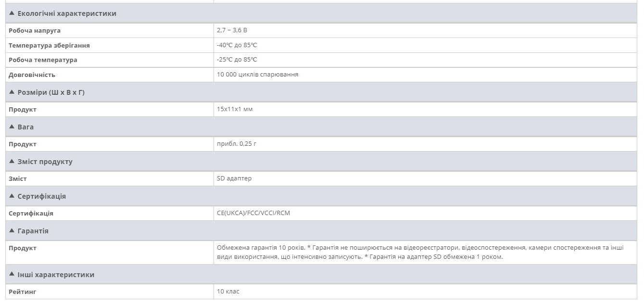The image size is (644, 306).
Task: Click the triangle icon beside Інші характеристики
Action: click(x=12, y=274)
